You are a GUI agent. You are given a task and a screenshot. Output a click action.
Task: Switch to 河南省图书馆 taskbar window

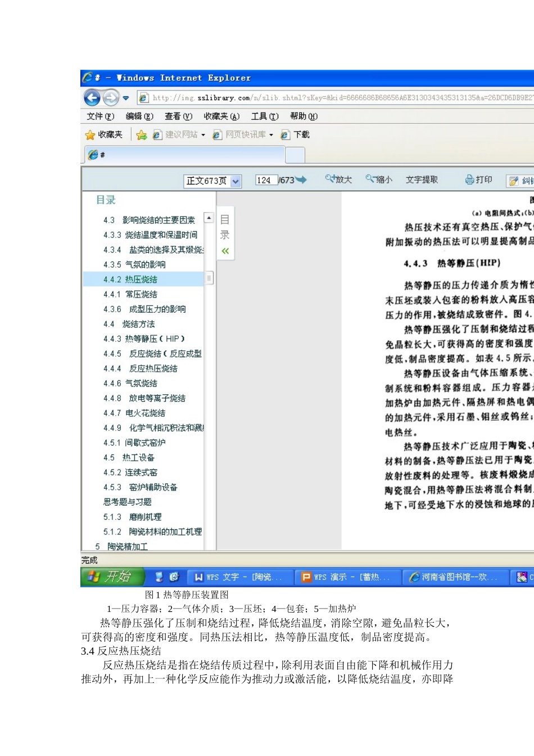pyautogui.click(x=456, y=577)
